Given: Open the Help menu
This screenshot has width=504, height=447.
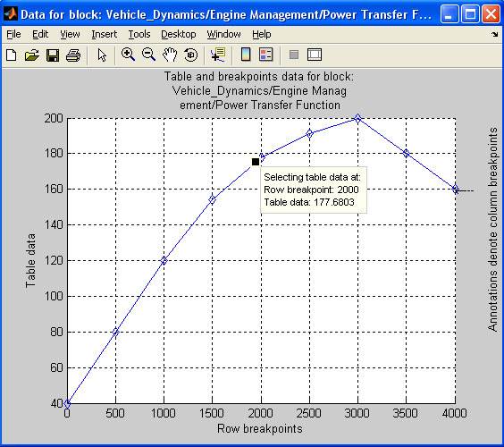Looking at the screenshot, I should coord(261,34).
